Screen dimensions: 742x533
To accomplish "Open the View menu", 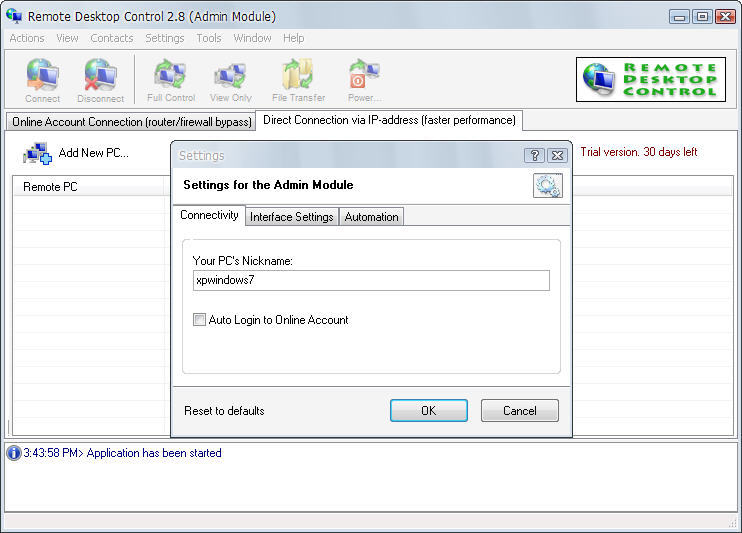I will click(x=67, y=38).
